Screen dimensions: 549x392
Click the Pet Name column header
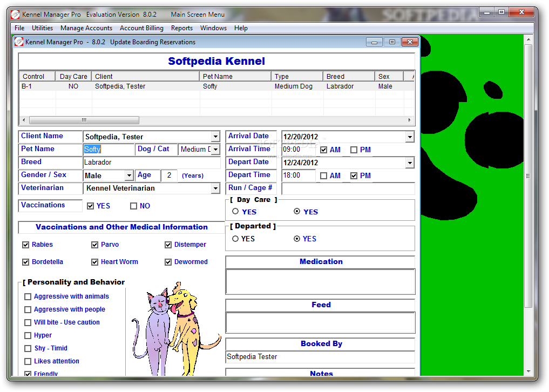coord(235,76)
